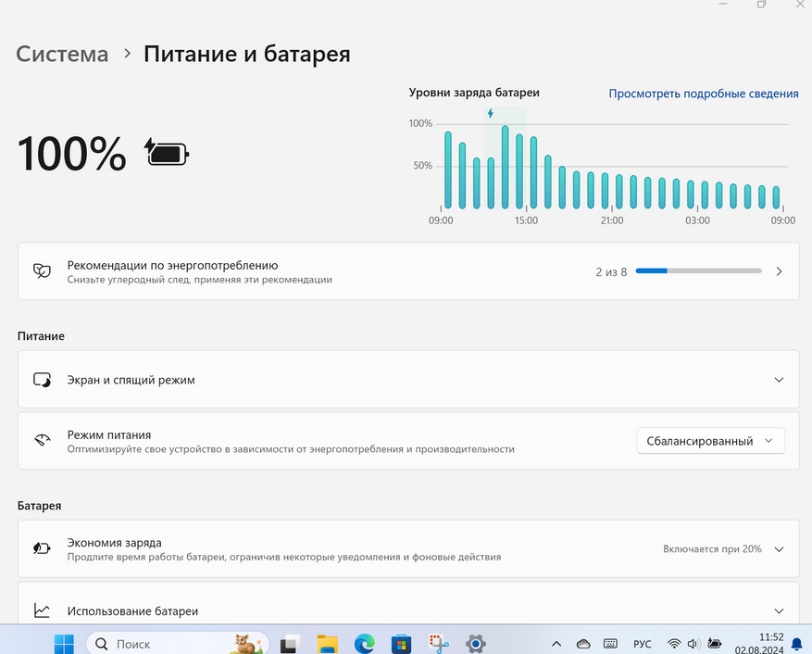
Task: Click the OneDrive cloud tray icon
Action: pos(583,644)
